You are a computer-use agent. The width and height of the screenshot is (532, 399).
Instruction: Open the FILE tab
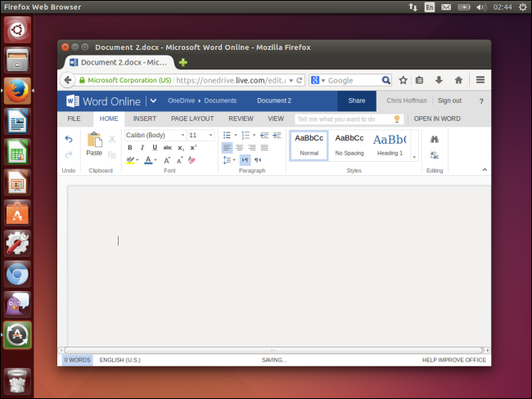74,119
